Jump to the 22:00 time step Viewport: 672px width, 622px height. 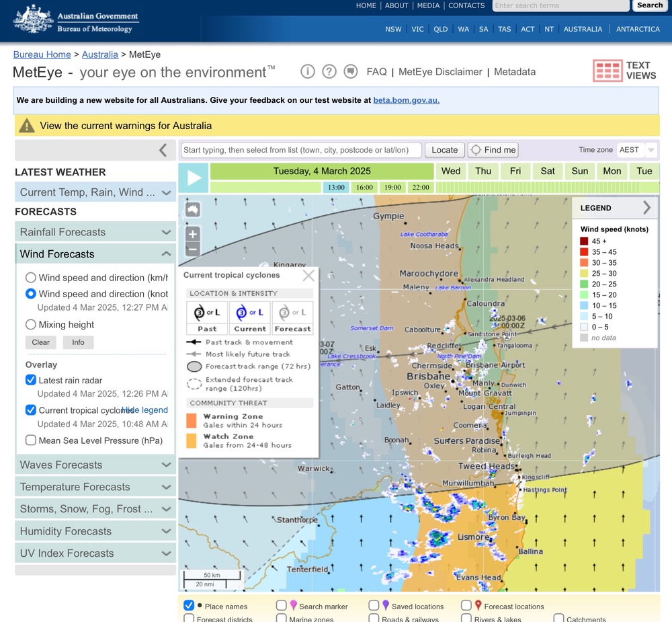coord(421,188)
